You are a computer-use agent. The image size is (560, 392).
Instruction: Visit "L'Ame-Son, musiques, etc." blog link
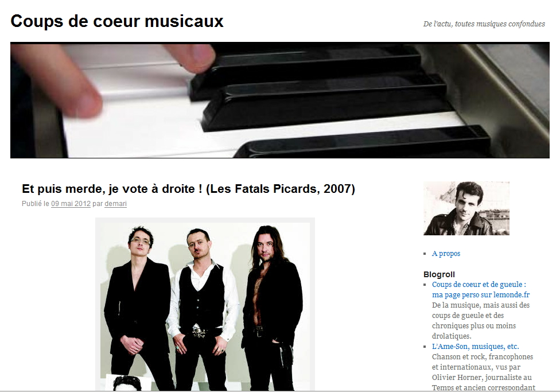475,346
